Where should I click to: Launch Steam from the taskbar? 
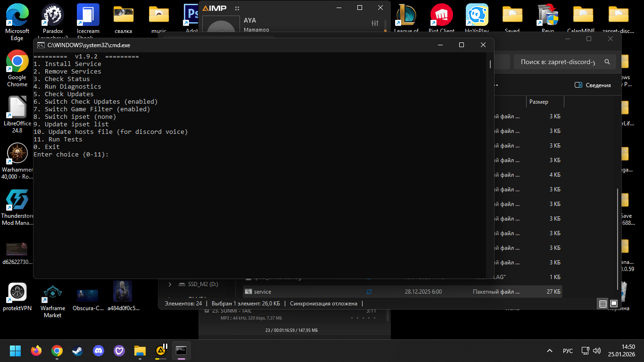[x=77, y=351]
